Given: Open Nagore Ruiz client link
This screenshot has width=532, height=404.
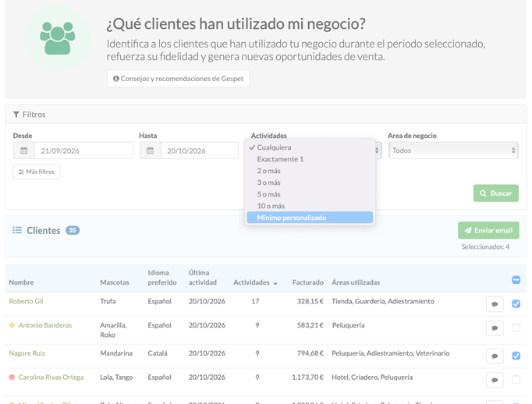Looking at the screenshot, I should pos(27,353).
